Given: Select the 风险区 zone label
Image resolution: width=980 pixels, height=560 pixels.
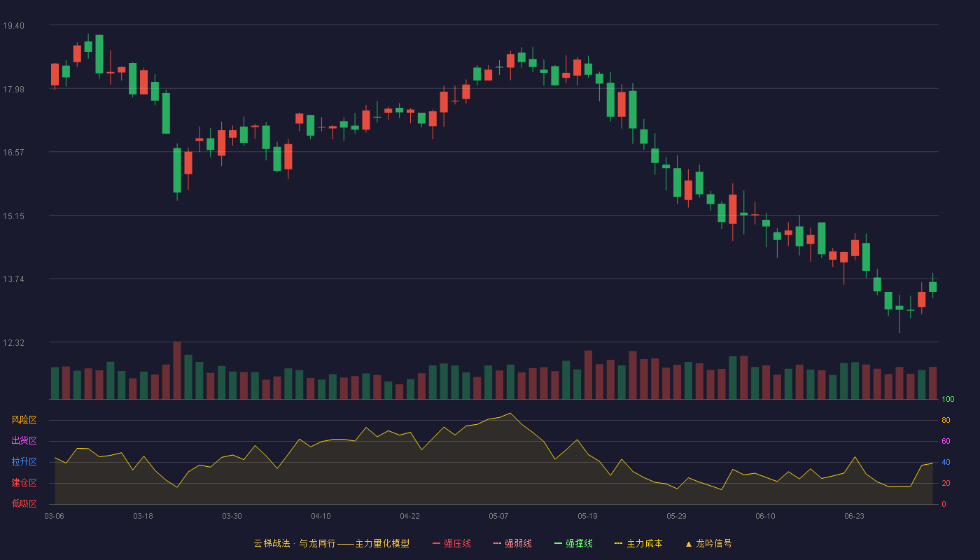Looking at the screenshot, I should pyautogui.click(x=24, y=420).
